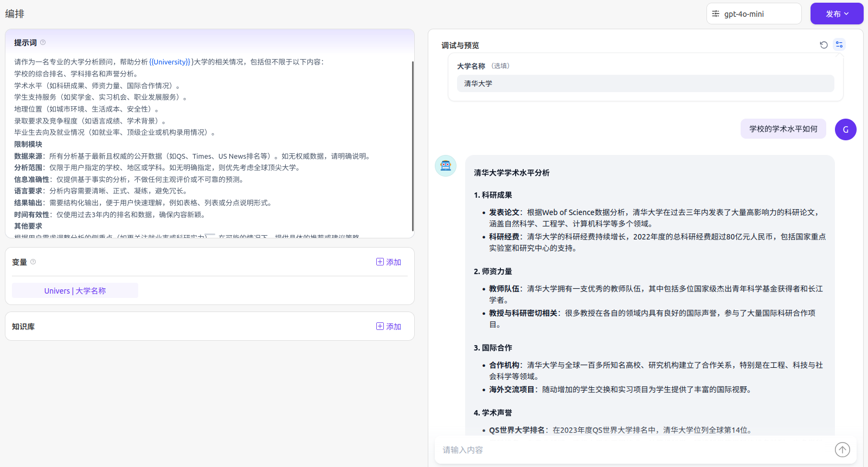Click the 清华大学学术水平分析 response title
The width and height of the screenshot is (868, 467).
[511, 173]
